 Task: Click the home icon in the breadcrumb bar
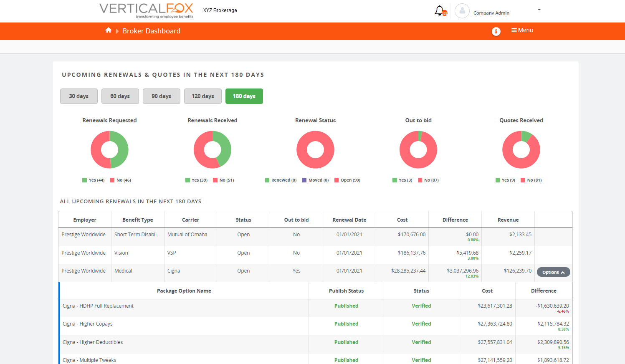coord(108,30)
